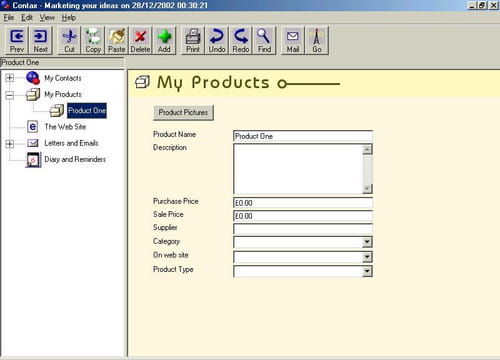
Task: Open the Product Type dropdown
Action: pyautogui.click(x=367, y=271)
